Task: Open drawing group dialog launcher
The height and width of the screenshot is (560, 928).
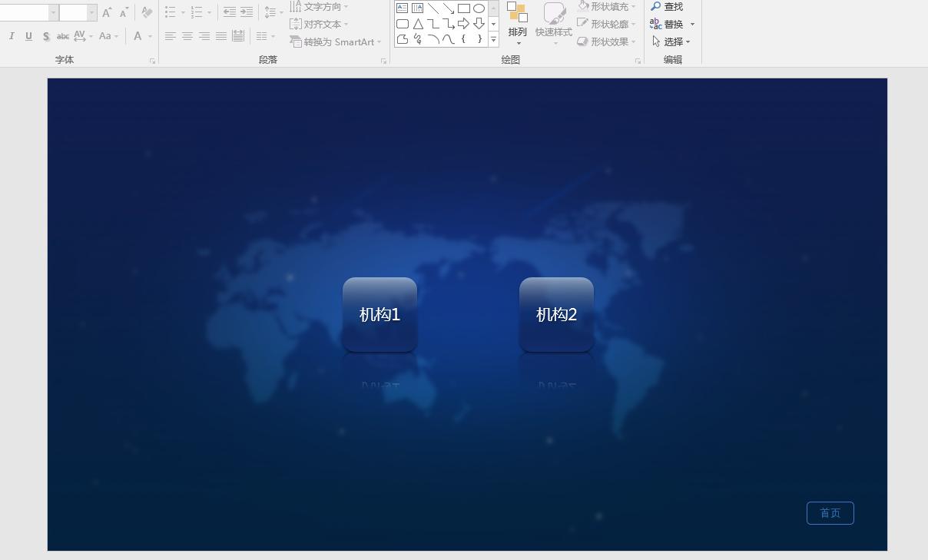Action: (x=638, y=61)
